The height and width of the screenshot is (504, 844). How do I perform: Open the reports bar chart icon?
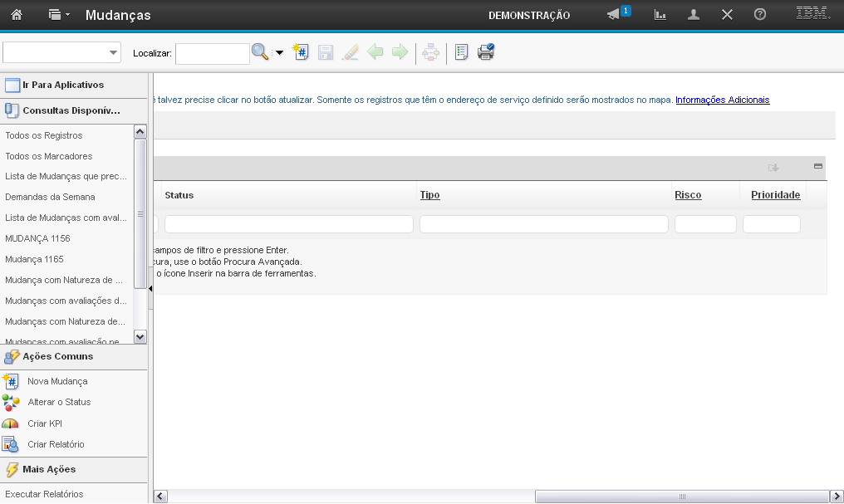(660, 15)
